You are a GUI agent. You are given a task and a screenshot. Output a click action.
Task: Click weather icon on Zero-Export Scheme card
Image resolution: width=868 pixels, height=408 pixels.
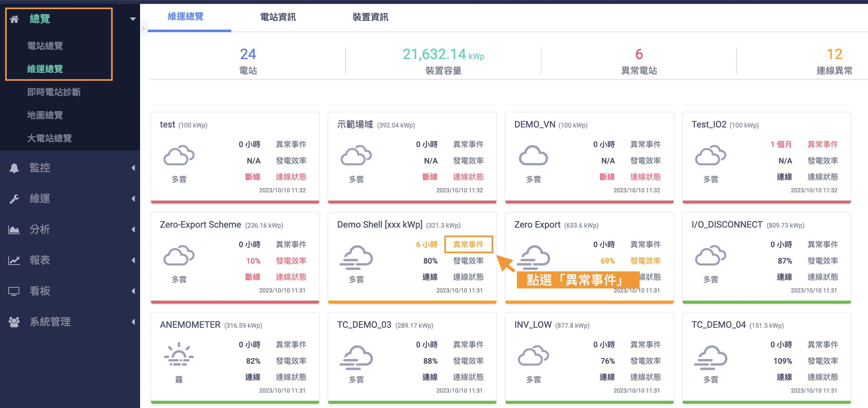(179, 255)
